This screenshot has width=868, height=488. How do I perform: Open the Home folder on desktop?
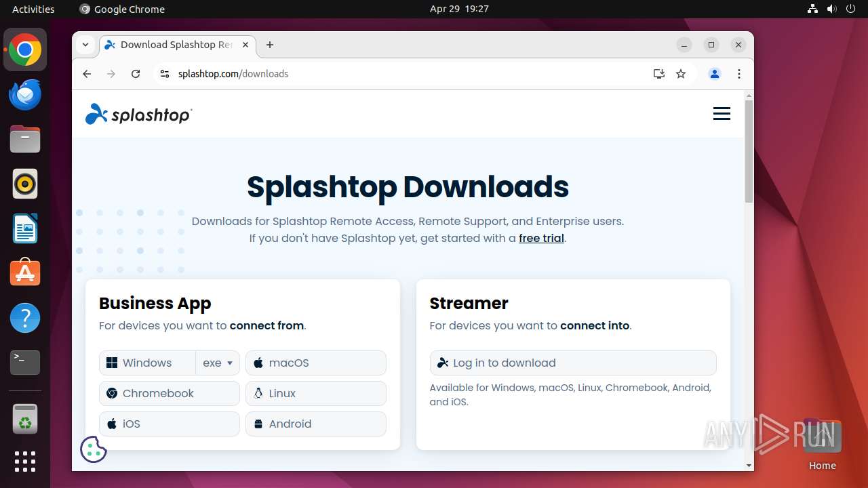(x=822, y=445)
